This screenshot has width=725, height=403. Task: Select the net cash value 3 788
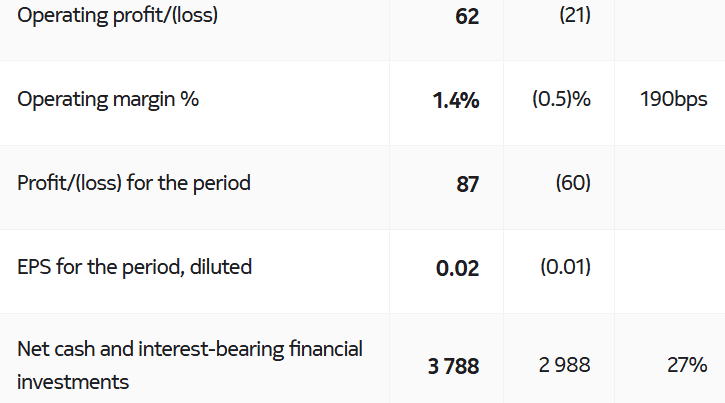pyautogui.click(x=453, y=366)
